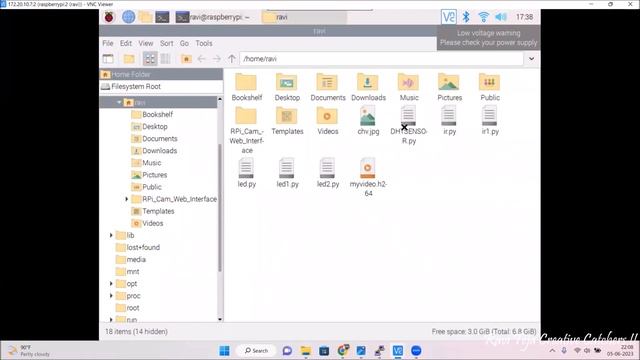The height and width of the screenshot is (360, 640).
Task: Select Downloads in the folder tree
Action: coord(160,151)
